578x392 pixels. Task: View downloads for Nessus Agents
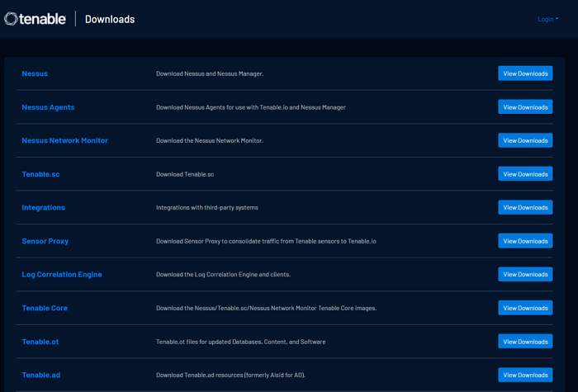(x=525, y=107)
